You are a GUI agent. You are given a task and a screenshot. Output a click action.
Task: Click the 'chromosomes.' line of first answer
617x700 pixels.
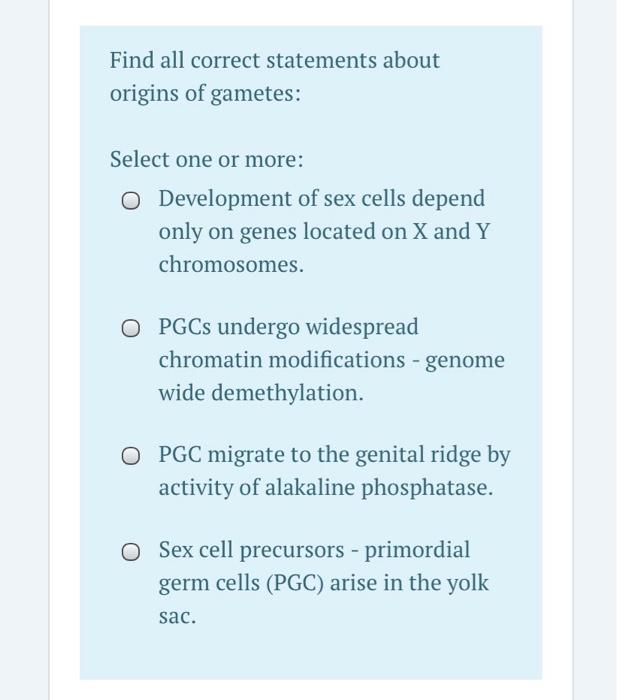pos(231,264)
